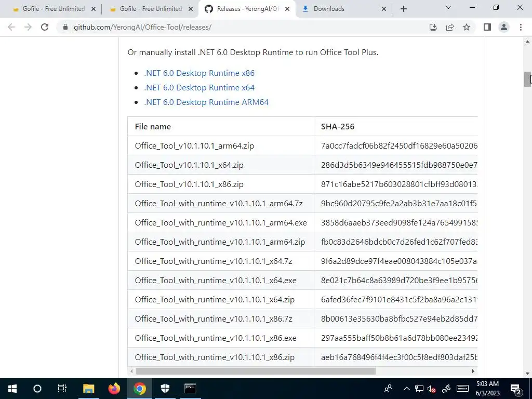The height and width of the screenshot is (399, 532).
Task: Click the lock site info icon
Action: point(65,27)
